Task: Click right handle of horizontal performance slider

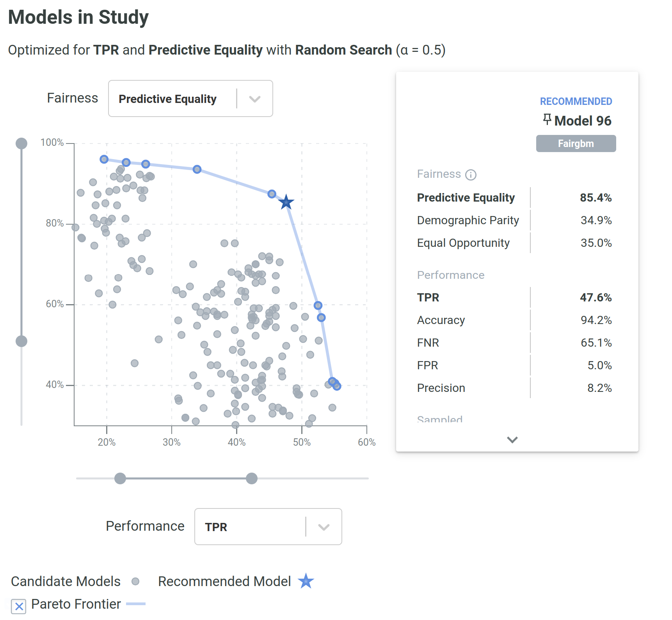Action: click(x=252, y=478)
